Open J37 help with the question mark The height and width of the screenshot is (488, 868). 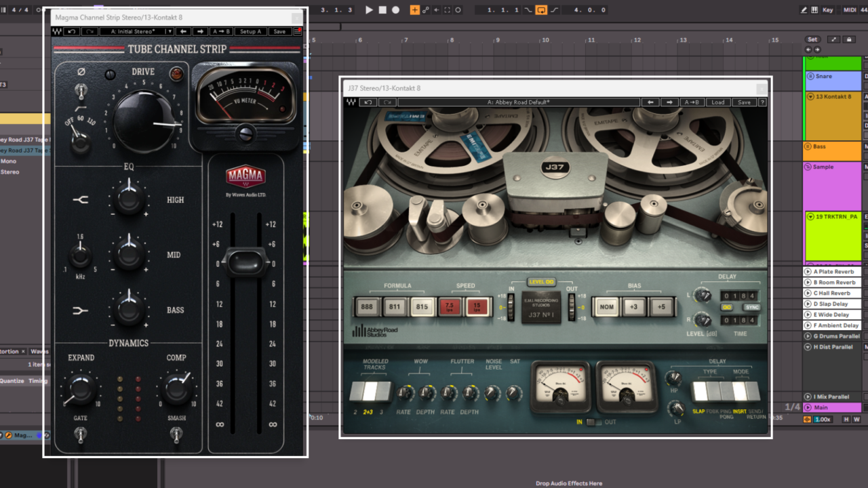[x=763, y=102]
